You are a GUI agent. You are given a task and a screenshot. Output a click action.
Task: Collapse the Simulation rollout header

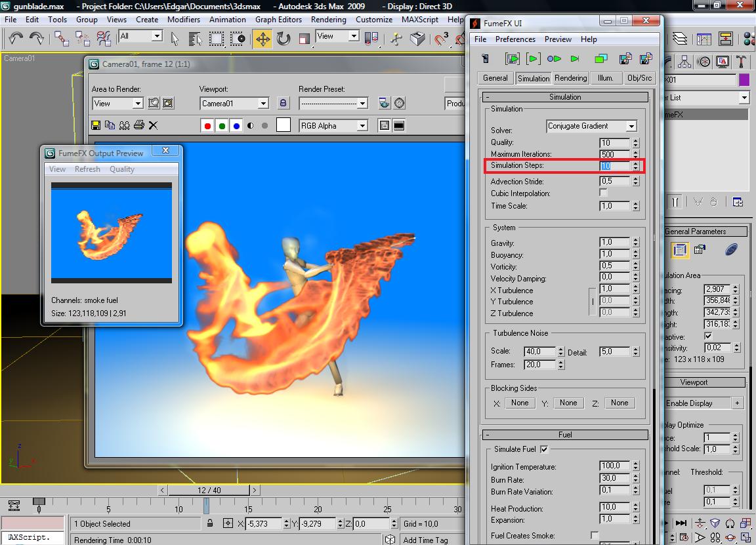tap(565, 97)
